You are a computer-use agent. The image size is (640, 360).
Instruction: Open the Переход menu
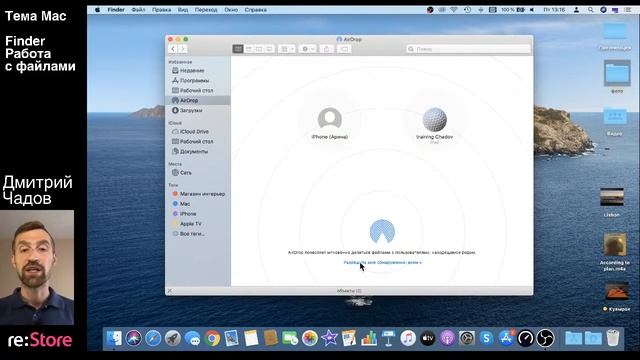(206, 10)
